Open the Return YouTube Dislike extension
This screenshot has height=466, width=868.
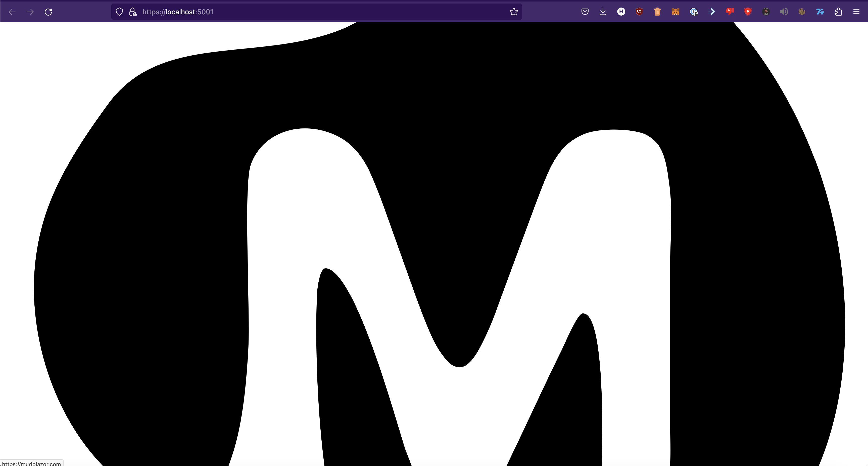730,12
